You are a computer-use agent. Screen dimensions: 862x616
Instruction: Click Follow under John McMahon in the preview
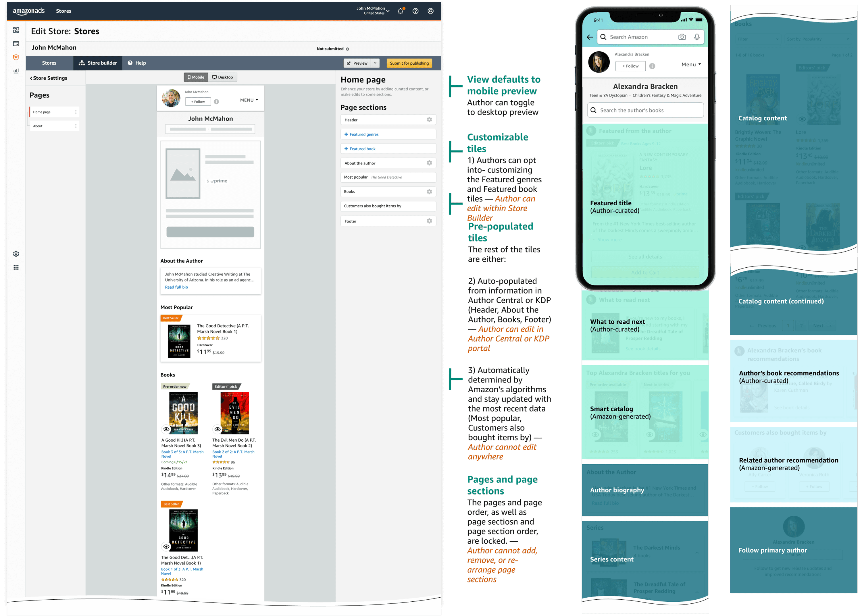click(198, 102)
